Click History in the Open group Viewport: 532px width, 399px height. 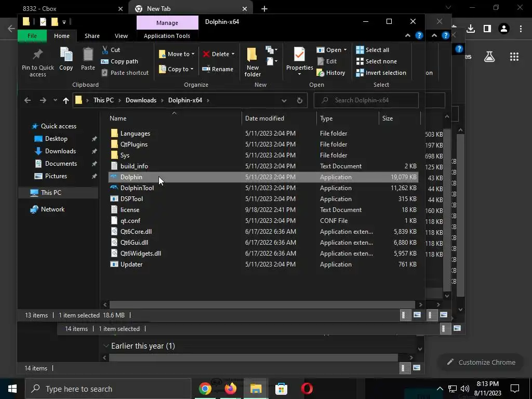[x=331, y=73]
